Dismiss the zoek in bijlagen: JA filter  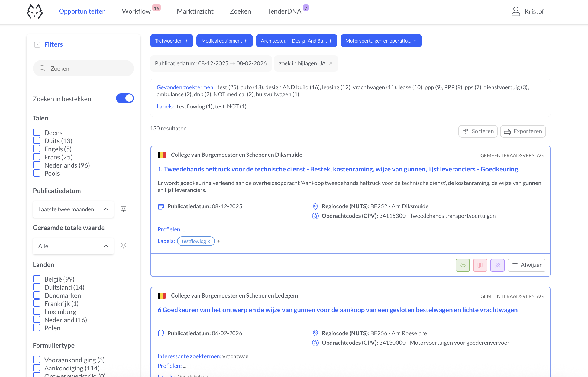[331, 63]
